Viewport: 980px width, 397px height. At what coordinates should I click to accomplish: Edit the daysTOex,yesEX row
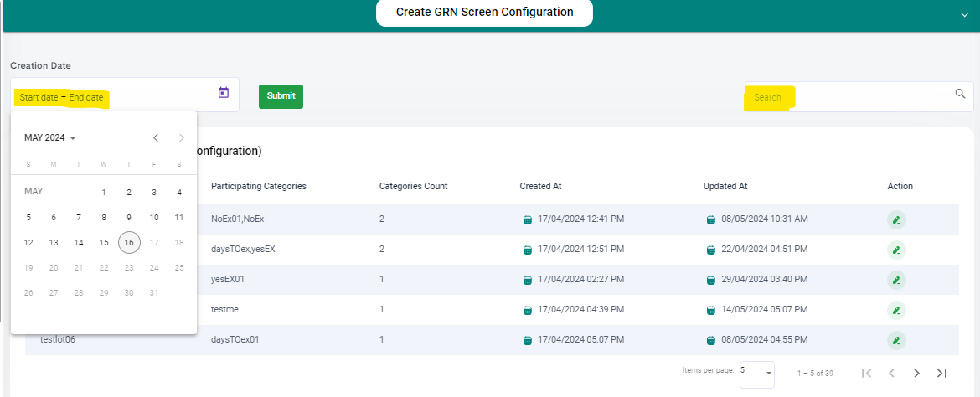click(x=896, y=250)
